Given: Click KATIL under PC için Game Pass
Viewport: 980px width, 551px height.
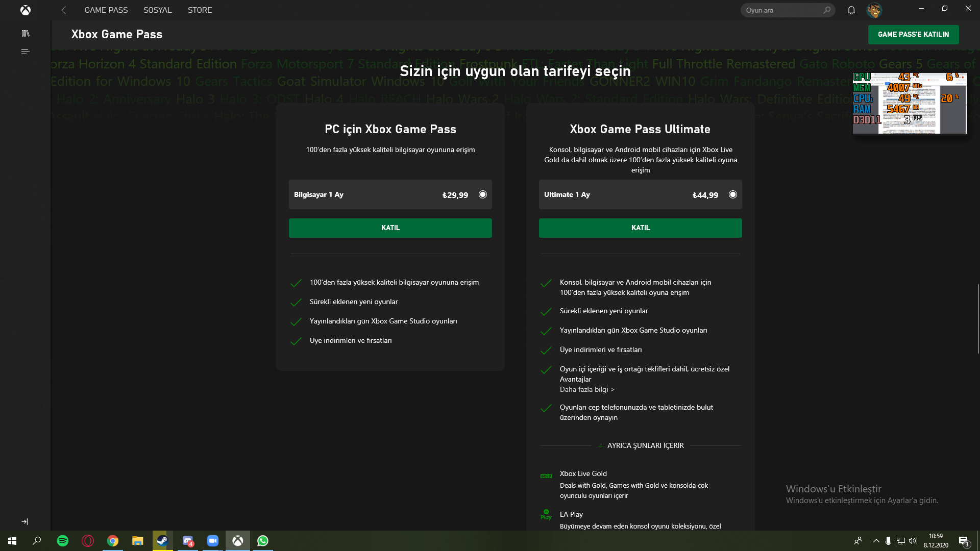Looking at the screenshot, I should [390, 228].
